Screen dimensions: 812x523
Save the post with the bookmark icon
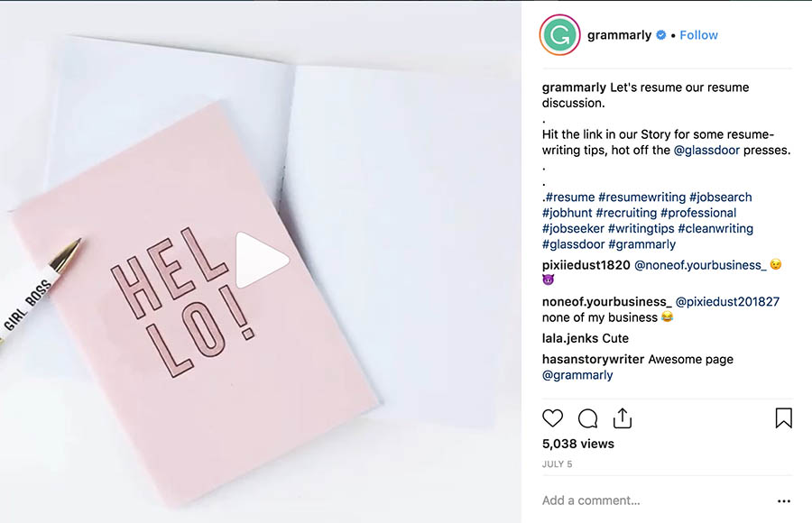click(783, 418)
